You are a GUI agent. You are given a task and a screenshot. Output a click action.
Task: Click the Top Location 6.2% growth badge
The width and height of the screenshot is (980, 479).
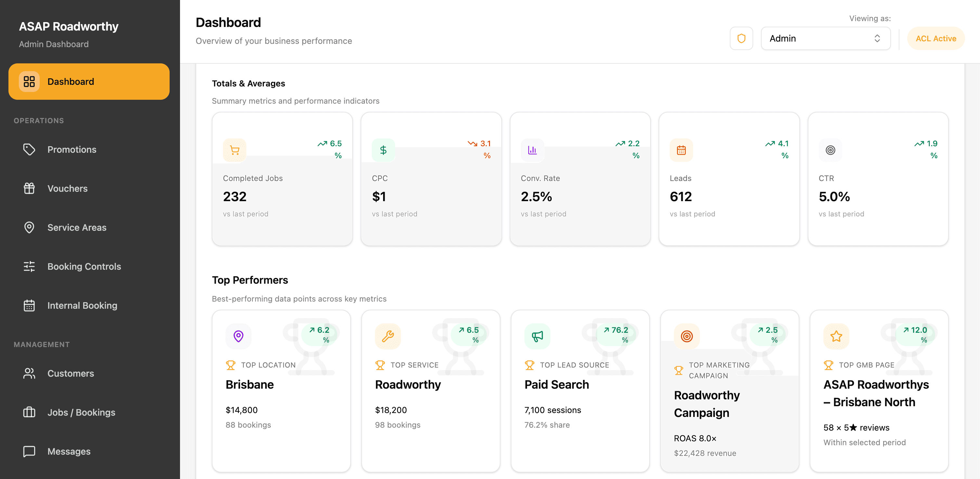point(319,335)
